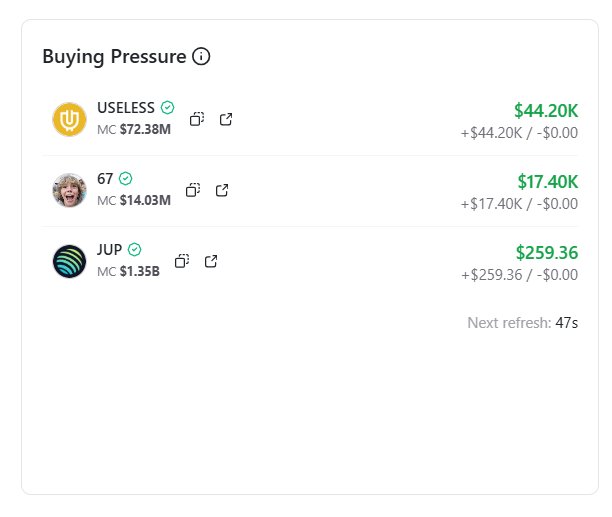Viewport: 612px width, 517px height.
Task: Click the $17.40K buying pressure amount
Action: (547, 181)
